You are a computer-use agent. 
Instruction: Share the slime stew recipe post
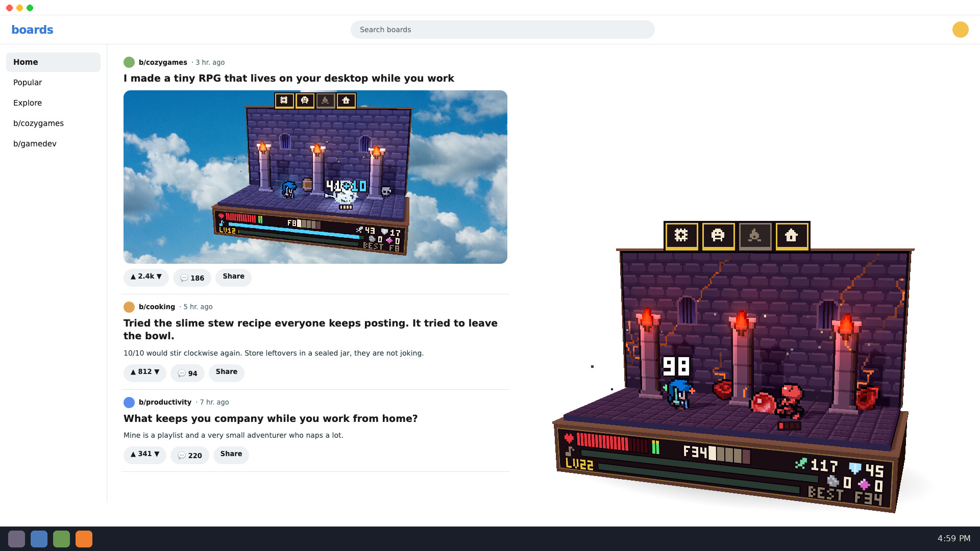click(227, 373)
